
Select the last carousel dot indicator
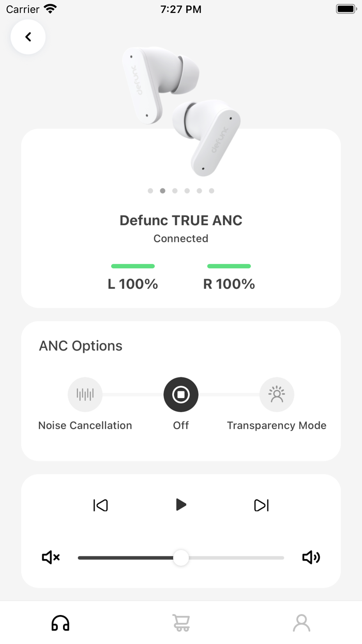212,191
